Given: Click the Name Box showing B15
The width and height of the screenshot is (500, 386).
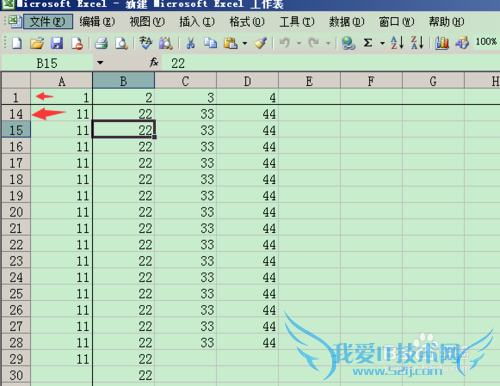Looking at the screenshot, I should pyautogui.click(x=47, y=63).
